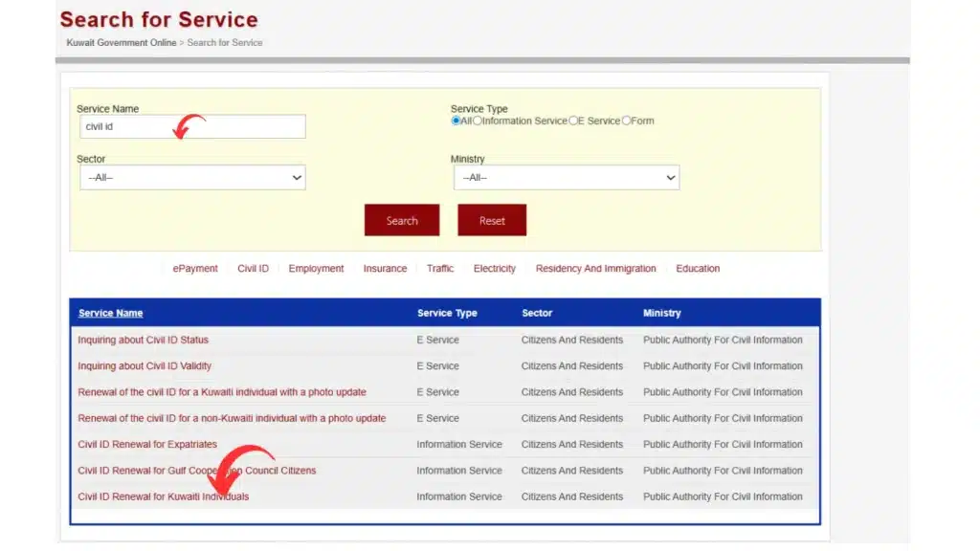Select the "All" service type radio button
Screen dimensions: 980x551
click(456, 121)
